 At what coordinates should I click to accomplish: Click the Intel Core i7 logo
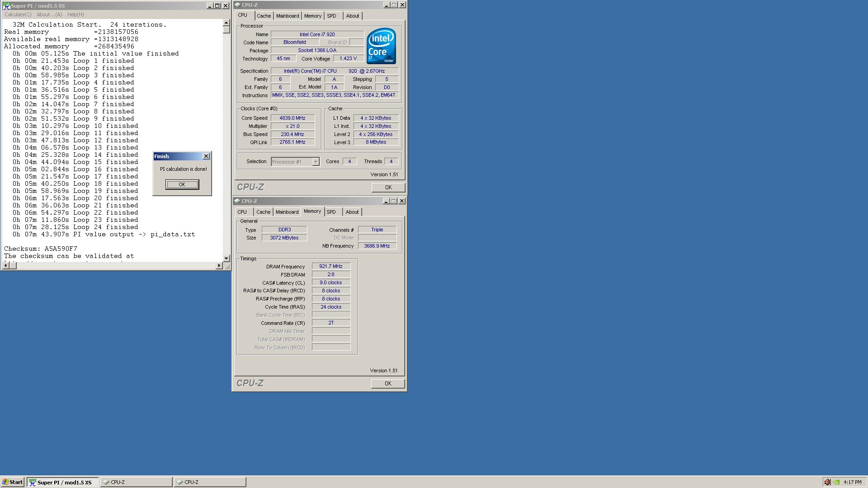pos(382,46)
